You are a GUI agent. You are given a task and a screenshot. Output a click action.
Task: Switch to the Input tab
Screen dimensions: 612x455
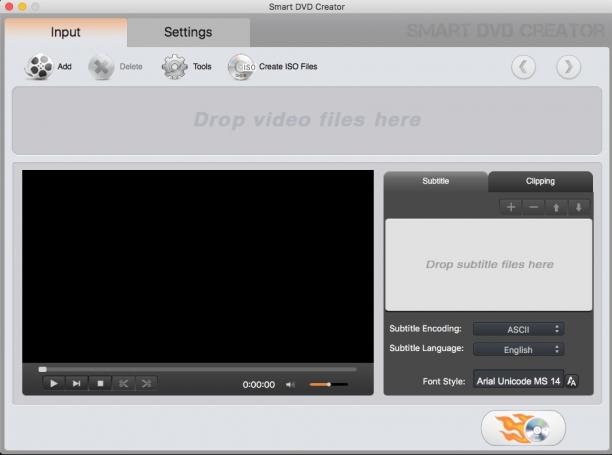(66, 32)
